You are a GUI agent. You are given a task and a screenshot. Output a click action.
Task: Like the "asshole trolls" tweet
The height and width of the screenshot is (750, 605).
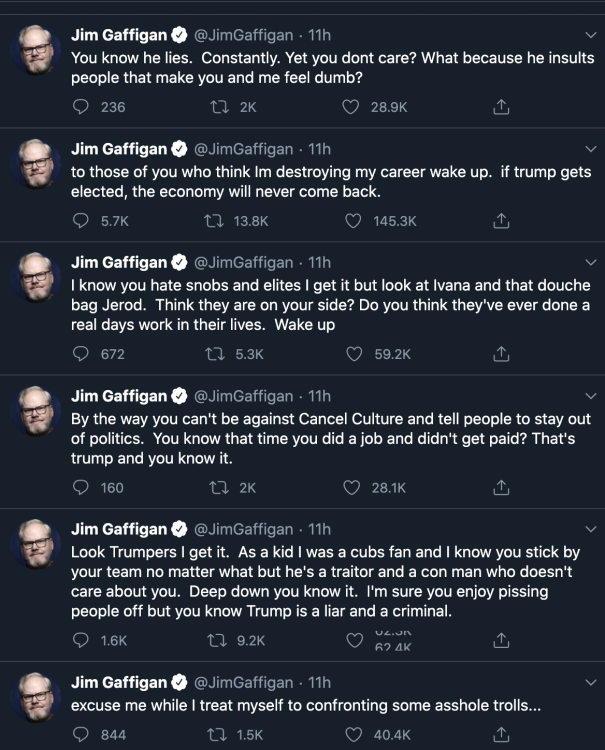(352, 735)
